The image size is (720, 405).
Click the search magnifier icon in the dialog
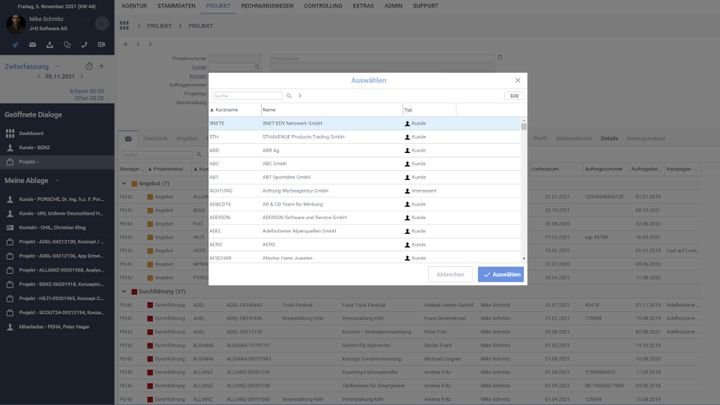click(289, 96)
